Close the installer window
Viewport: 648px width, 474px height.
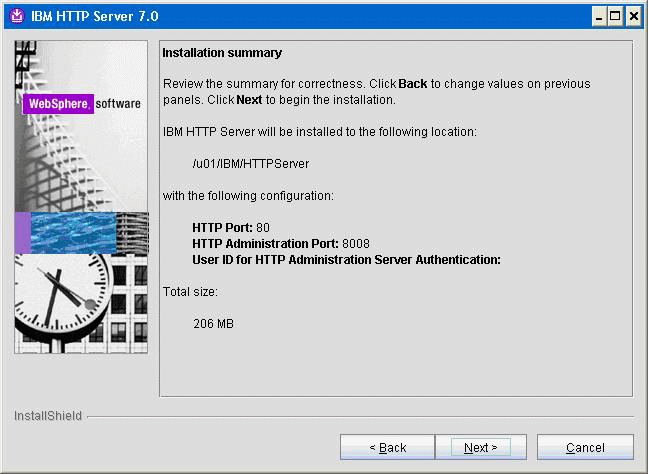pyautogui.click(x=634, y=17)
